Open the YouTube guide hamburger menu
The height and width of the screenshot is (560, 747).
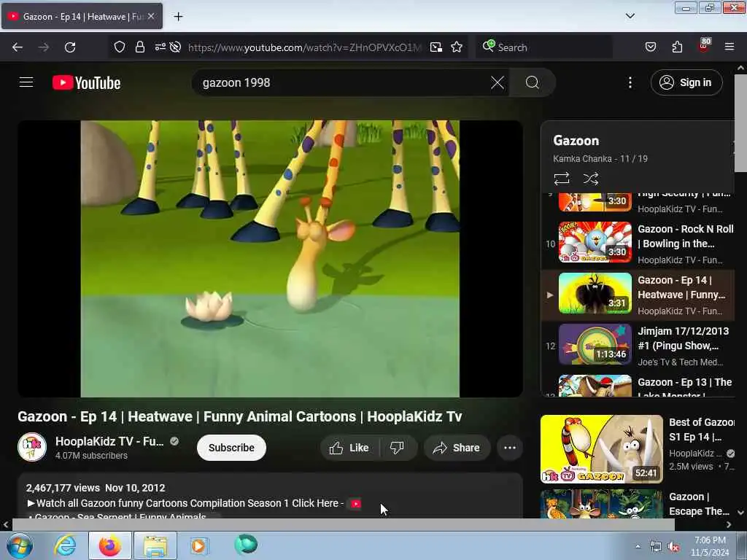(x=26, y=82)
